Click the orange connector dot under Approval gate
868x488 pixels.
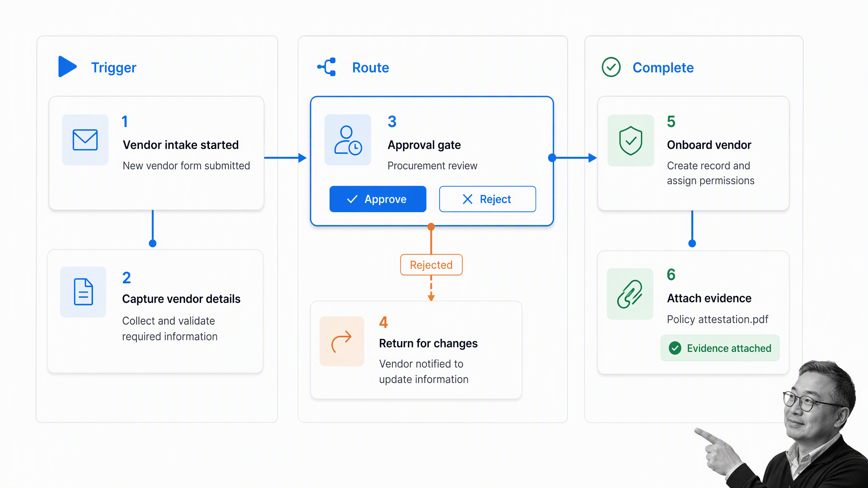[431, 227]
